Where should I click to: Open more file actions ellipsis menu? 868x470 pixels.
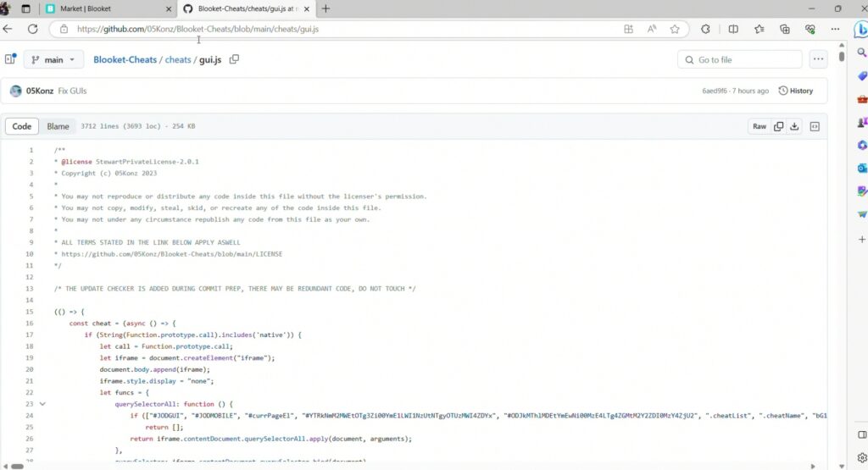coord(818,59)
